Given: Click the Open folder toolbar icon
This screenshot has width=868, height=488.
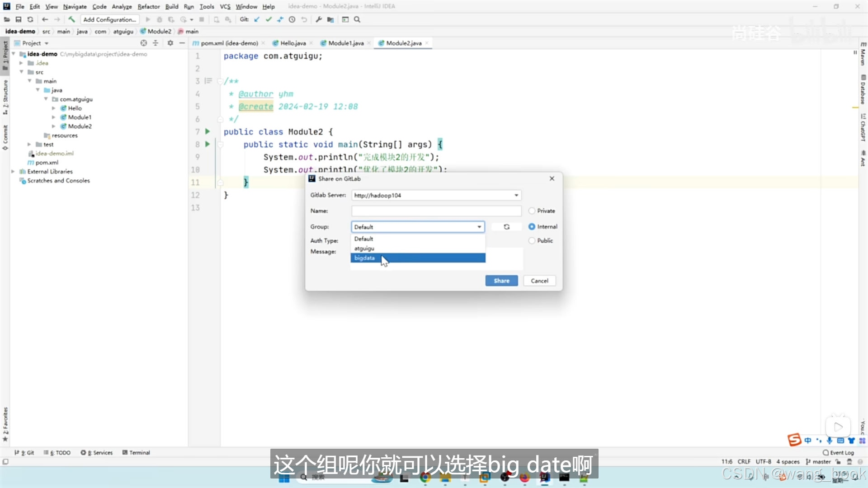Looking at the screenshot, I should tap(7, 19).
